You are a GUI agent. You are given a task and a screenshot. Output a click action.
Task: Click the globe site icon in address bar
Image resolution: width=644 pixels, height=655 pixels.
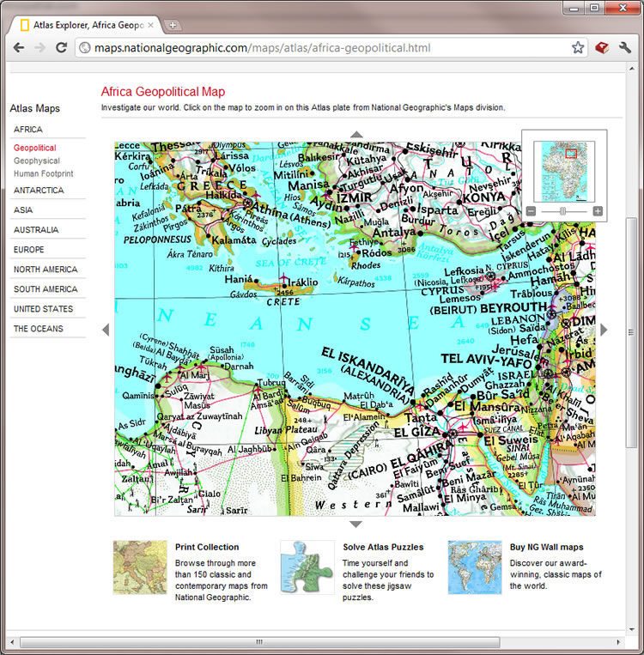pyautogui.click(x=85, y=48)
